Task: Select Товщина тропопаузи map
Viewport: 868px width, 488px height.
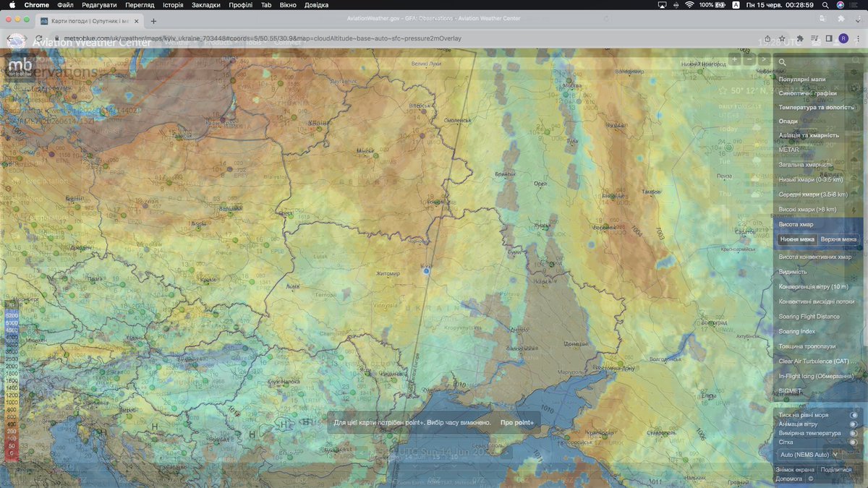Action: [807, 346]
